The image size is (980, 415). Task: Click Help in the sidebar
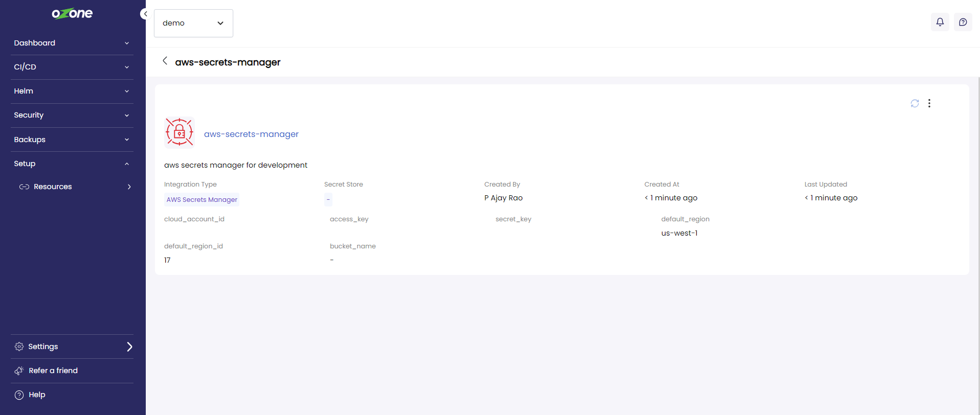(37, 395)
